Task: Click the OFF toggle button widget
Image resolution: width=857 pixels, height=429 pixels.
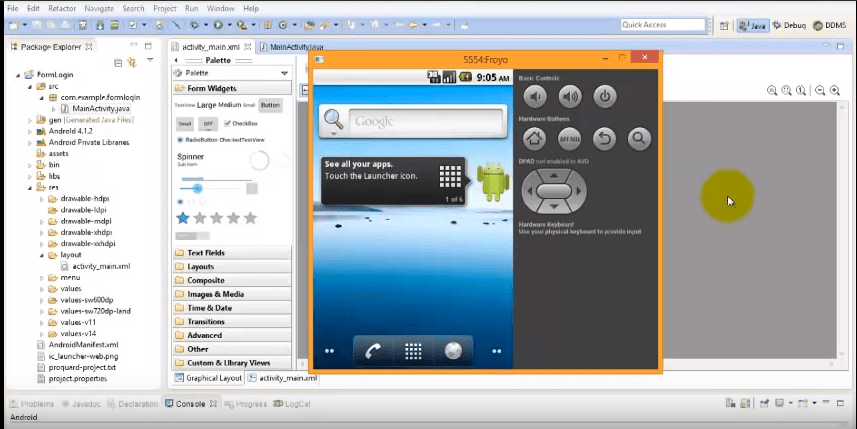Action: coord(208,124)
